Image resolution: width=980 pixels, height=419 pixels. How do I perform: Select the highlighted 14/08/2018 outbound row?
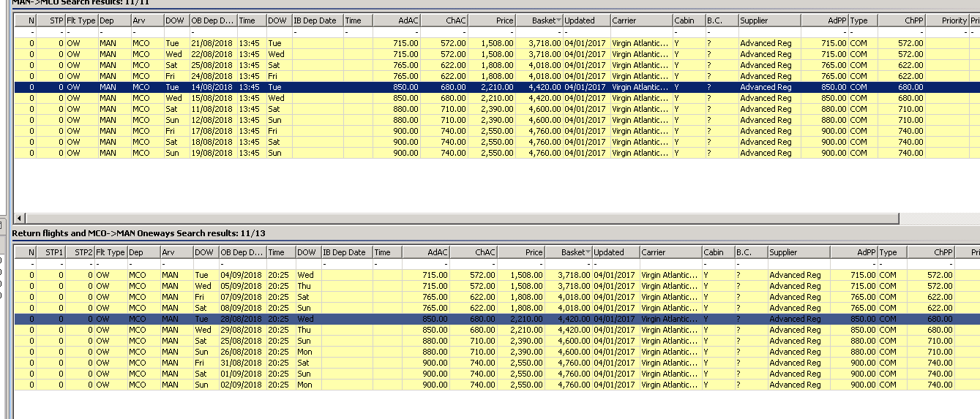click(x=211, y=87)
